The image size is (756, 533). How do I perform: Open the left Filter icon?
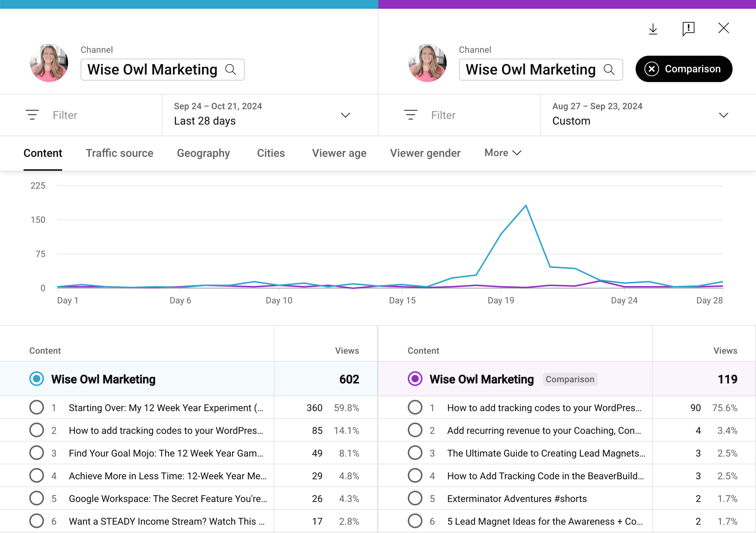pos(32,115)
